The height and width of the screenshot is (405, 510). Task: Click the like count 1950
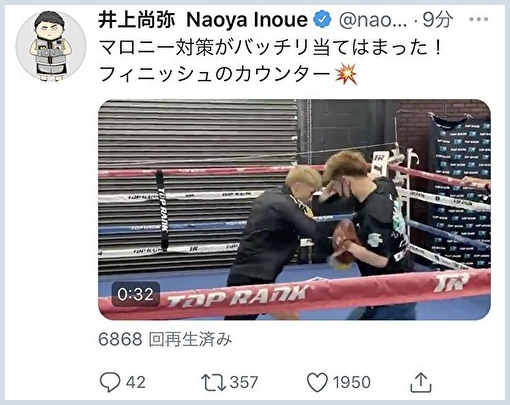click(352, 382)
